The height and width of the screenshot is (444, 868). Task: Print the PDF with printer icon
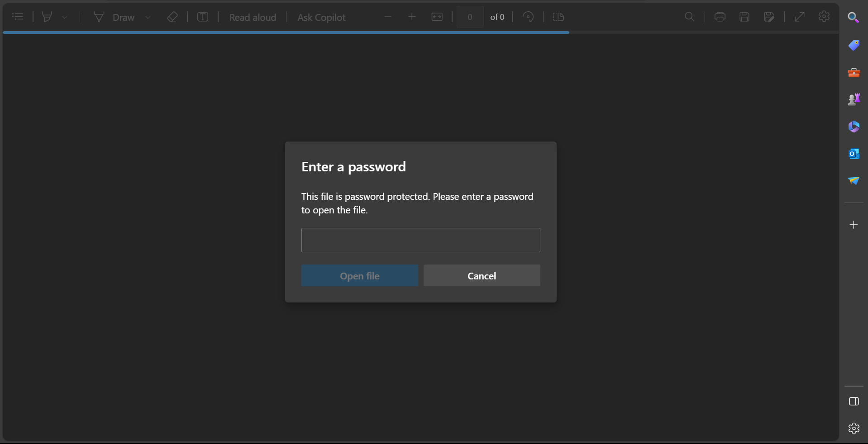coord(720,17)
